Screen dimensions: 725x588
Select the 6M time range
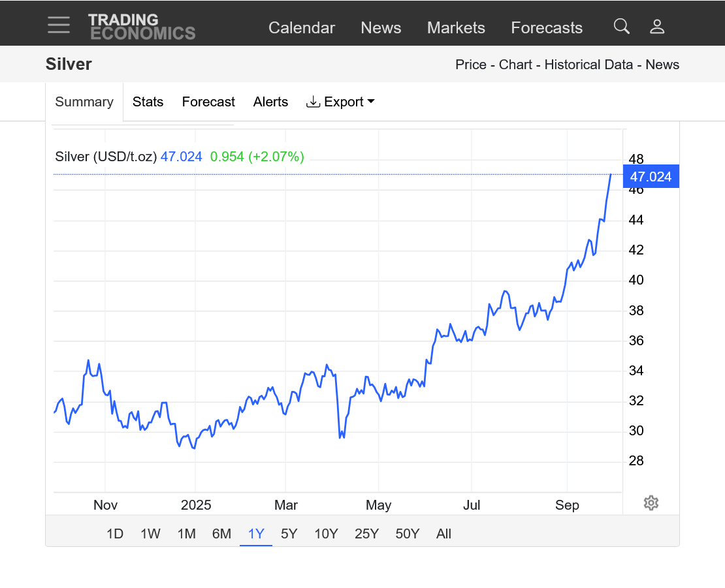click(221, 534)
